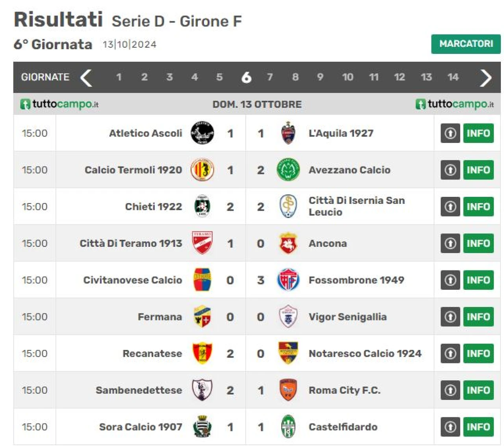Go to previous giornate with left chevron
This screenshot has height=446, width=504.
[86, 78]
